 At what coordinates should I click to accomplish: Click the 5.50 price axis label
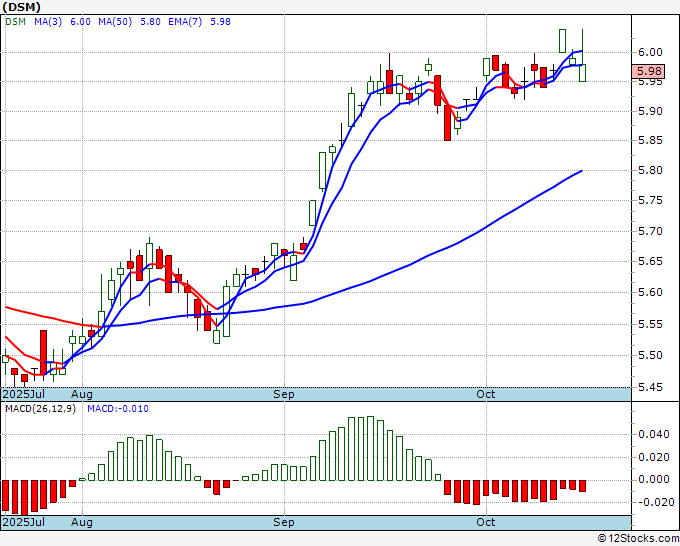(650, 355)
